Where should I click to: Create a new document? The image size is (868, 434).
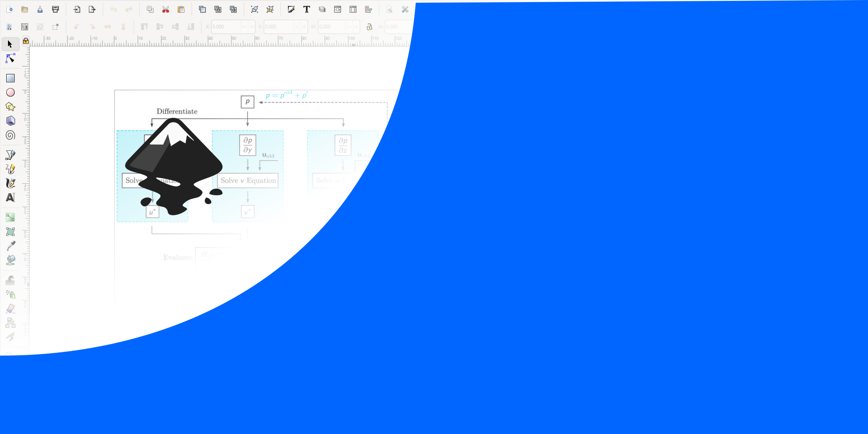[9, 9]
